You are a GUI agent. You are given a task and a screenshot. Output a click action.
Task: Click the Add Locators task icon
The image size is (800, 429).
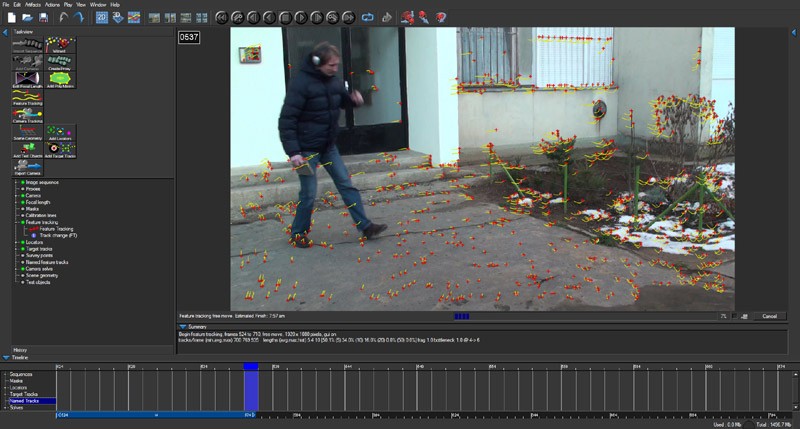tap(61, 133)
